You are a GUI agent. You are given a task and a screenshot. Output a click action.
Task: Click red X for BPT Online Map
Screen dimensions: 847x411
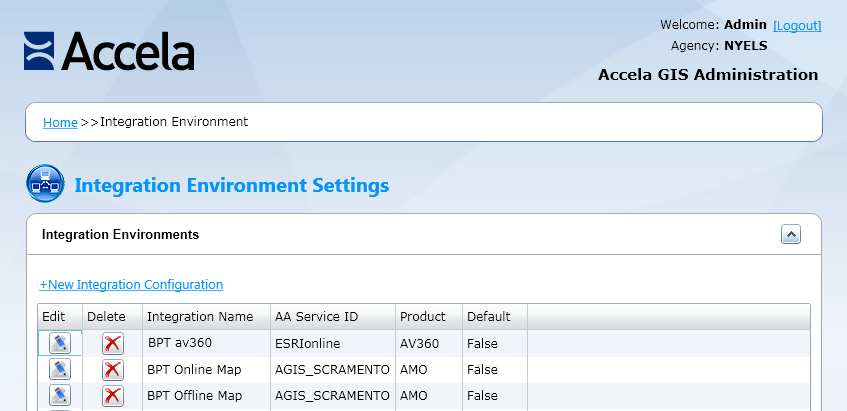coord(113,369)
